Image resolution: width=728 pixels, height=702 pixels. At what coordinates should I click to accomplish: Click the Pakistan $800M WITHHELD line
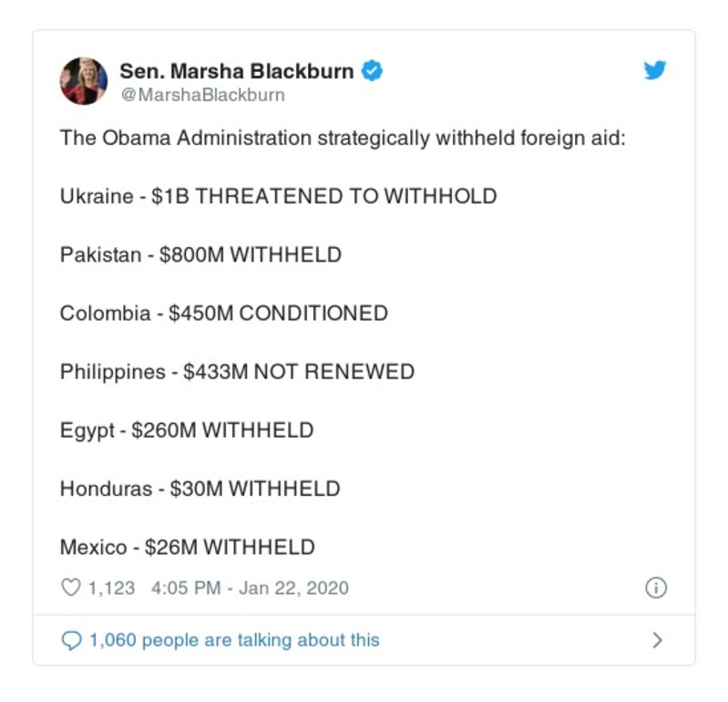point(200,255)
